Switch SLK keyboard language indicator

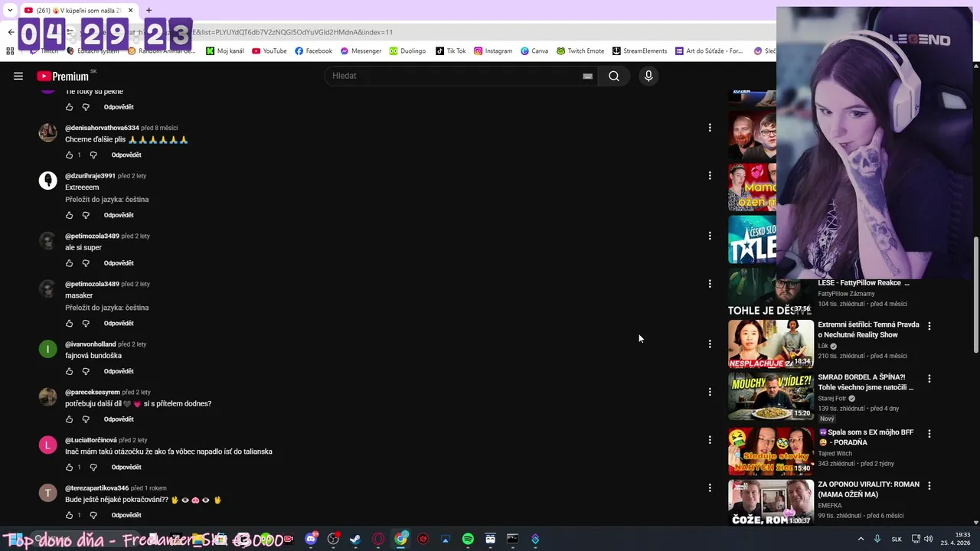(897, 539)
